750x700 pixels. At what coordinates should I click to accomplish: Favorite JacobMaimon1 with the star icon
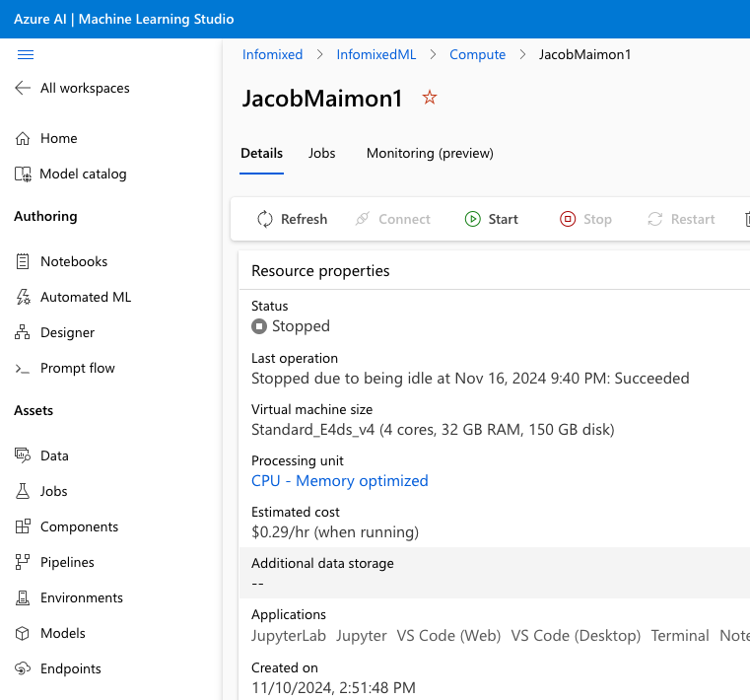430,98
